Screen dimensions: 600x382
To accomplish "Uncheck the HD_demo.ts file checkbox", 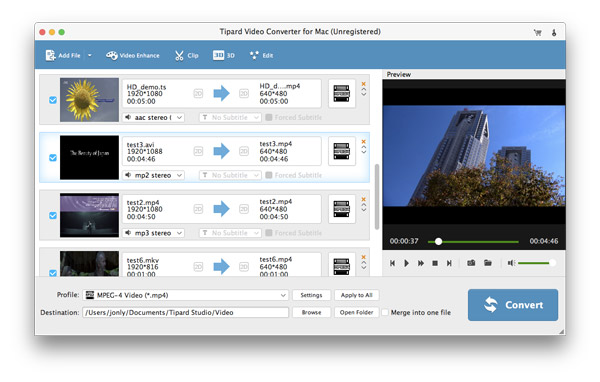I will [53, 100].
